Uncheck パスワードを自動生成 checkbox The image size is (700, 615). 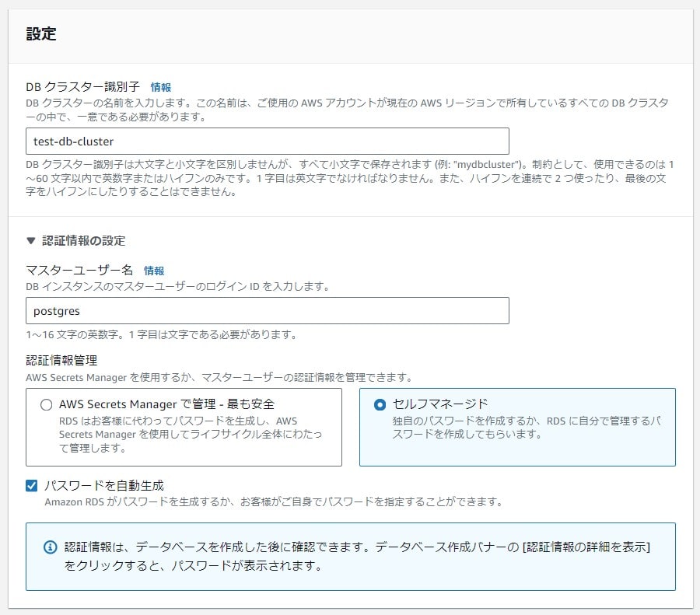click(32, 486)
